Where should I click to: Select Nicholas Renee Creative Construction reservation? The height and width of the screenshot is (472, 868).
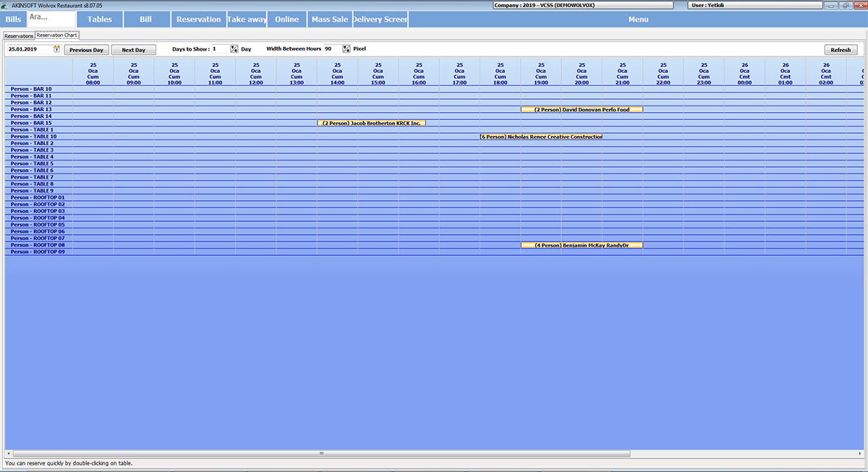coord(541,137)
